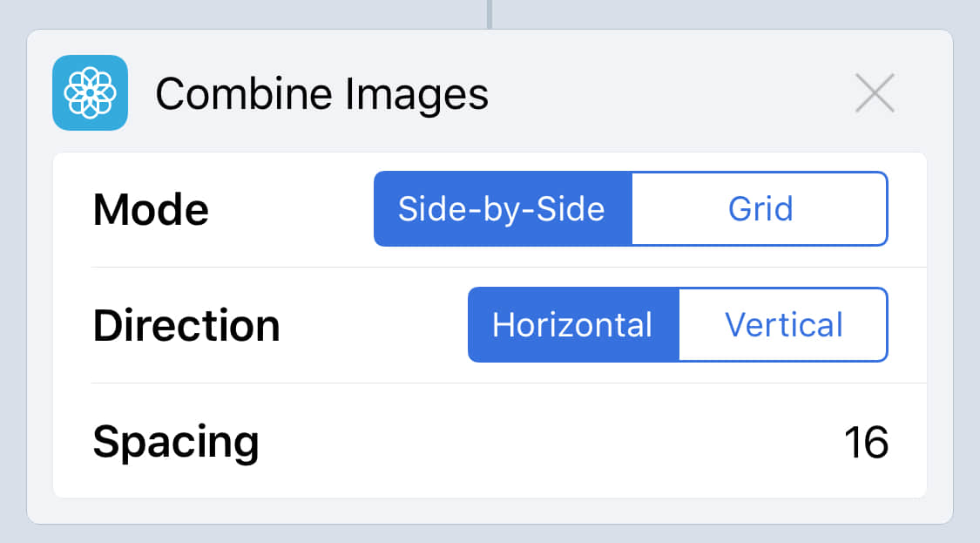The height and width of the screenshot is (543, 980).
Task: Click blank space between Direction label and Horizontal
Action: pos(375,326)
